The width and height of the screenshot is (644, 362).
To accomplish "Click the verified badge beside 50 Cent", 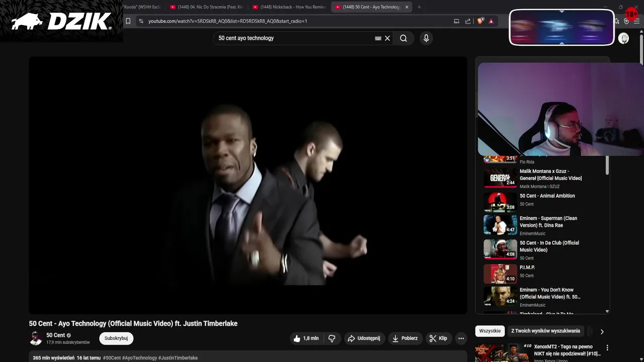I will 69,335.
